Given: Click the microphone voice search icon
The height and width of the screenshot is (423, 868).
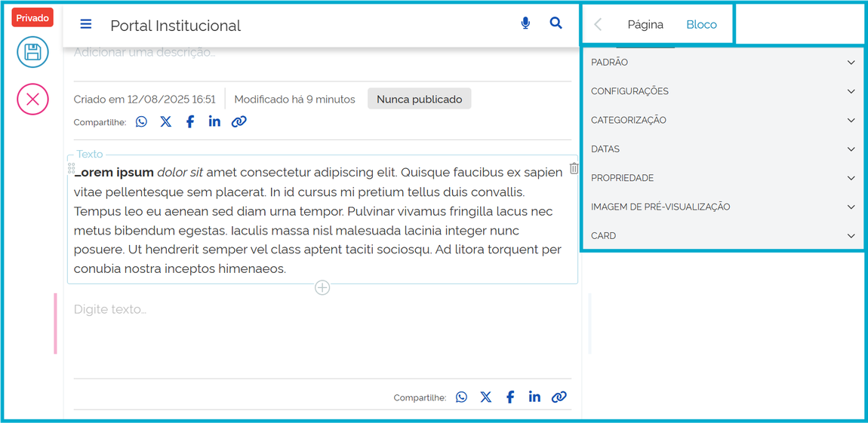Looking at the screenshot, I should 525,23.
